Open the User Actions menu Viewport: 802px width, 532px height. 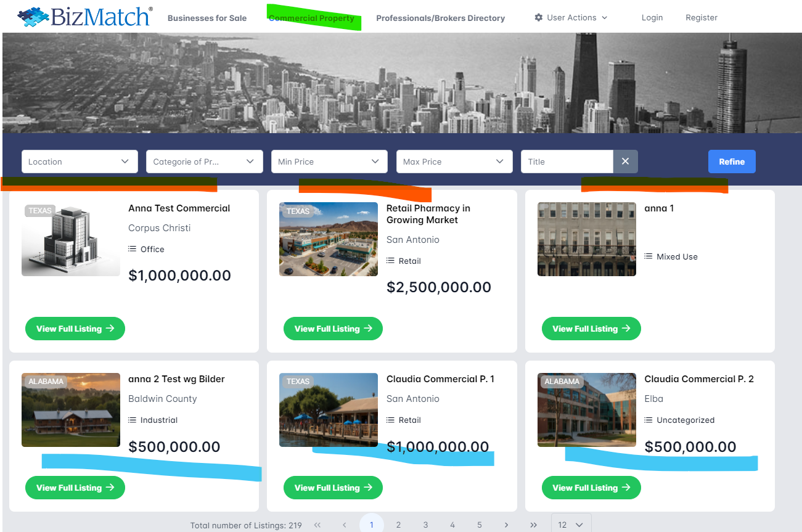pos(571,18)
